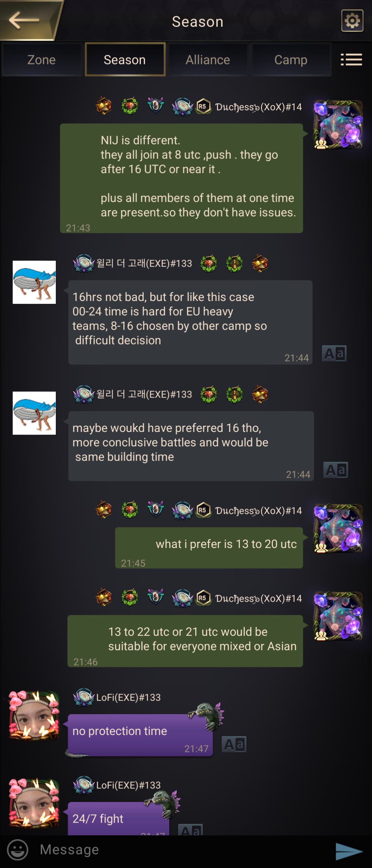Translate the 'maybe woukd have preferred' message

(x=335, y=470)
